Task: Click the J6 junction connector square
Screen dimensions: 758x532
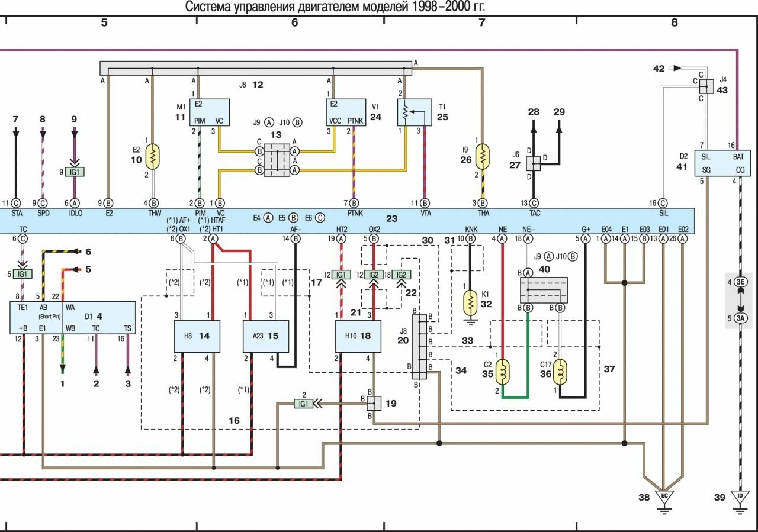Action: [x=534, y=163]
